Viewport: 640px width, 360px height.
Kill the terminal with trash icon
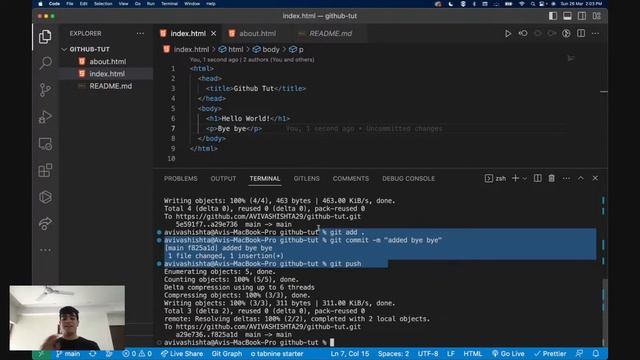551,178
